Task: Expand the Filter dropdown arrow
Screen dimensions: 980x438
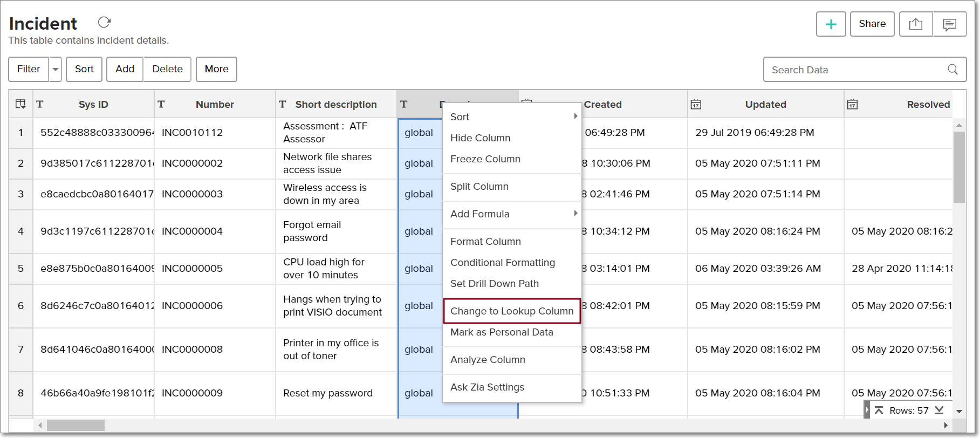Action: coord(56,70)
